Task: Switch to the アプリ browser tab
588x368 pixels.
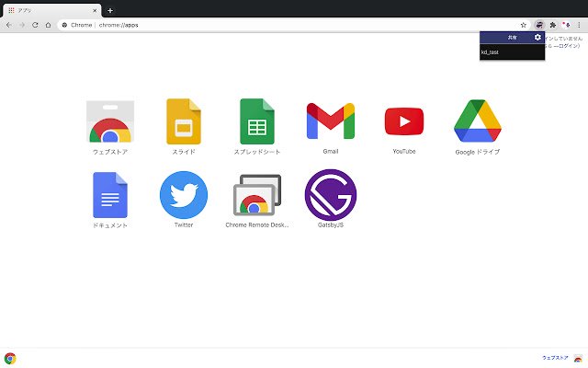Action: pyautogui.click(x=51, y=10)
